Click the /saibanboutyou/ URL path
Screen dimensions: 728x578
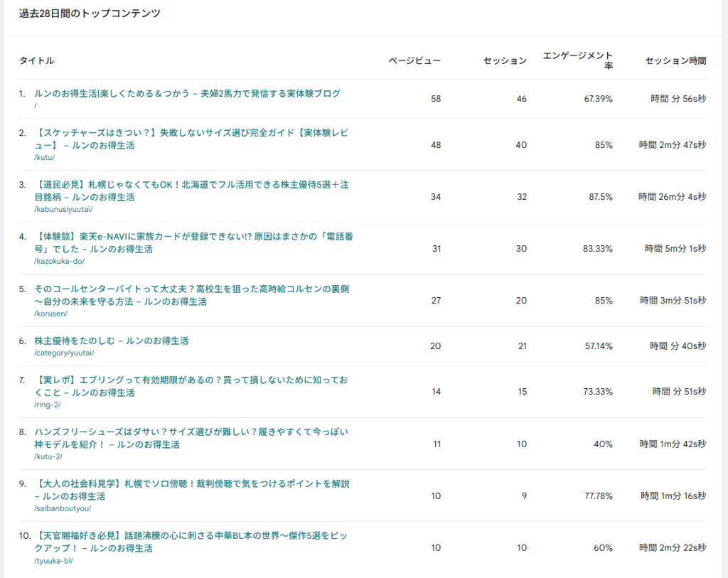click(x=63, y=508)
